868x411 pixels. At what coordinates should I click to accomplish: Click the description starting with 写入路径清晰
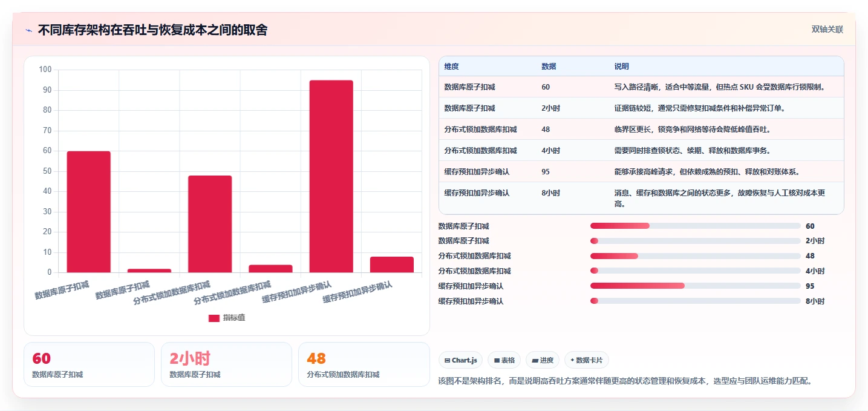tap(720, 87)
